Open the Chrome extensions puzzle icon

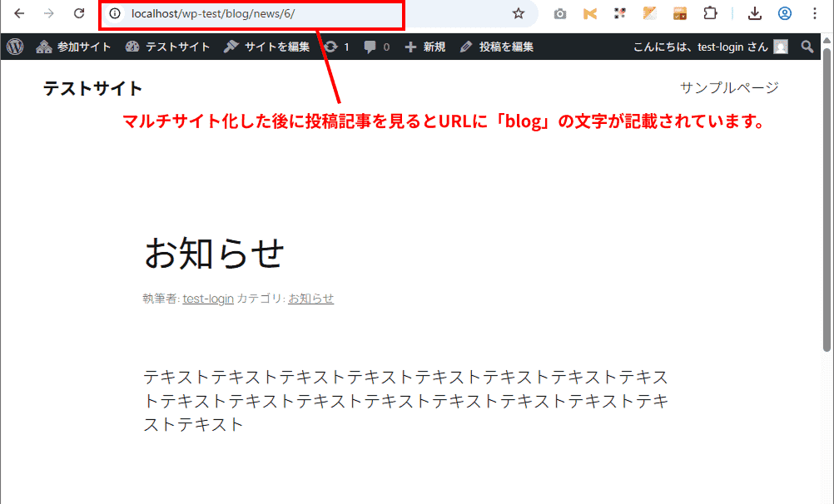coord(710,13)
